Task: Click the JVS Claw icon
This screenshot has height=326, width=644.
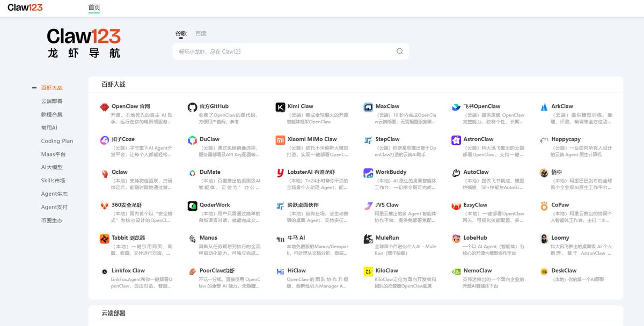Action: coord(368,206)
